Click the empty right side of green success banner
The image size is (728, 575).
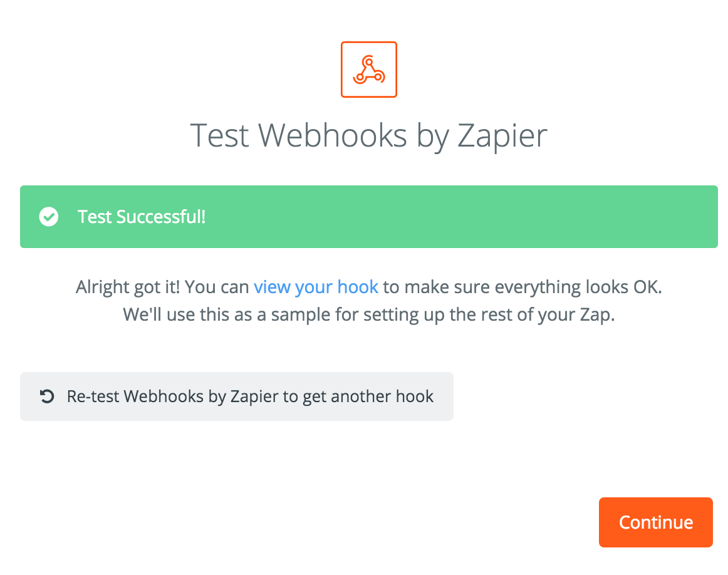[x=501, y=217]
